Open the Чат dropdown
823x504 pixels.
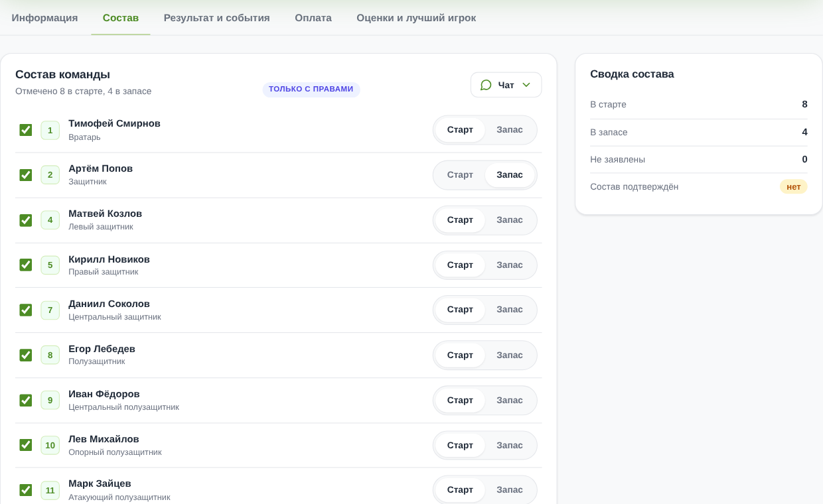pos(506,85)
